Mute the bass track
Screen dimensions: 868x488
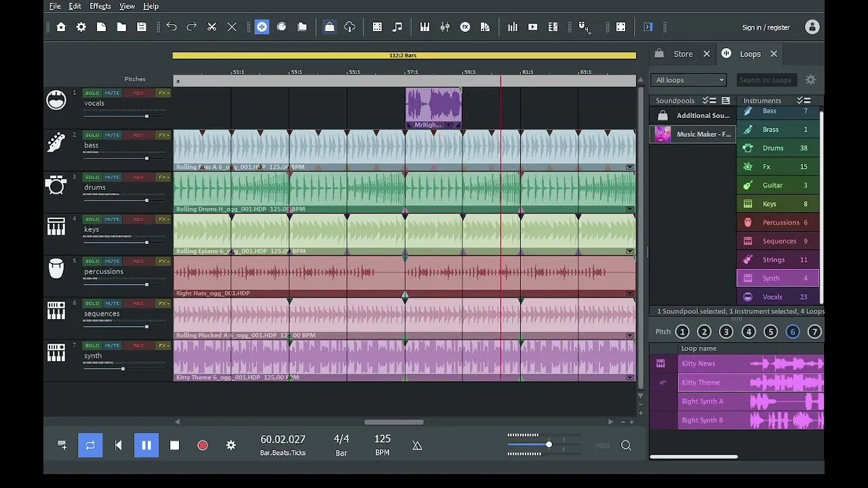(112, 135)
